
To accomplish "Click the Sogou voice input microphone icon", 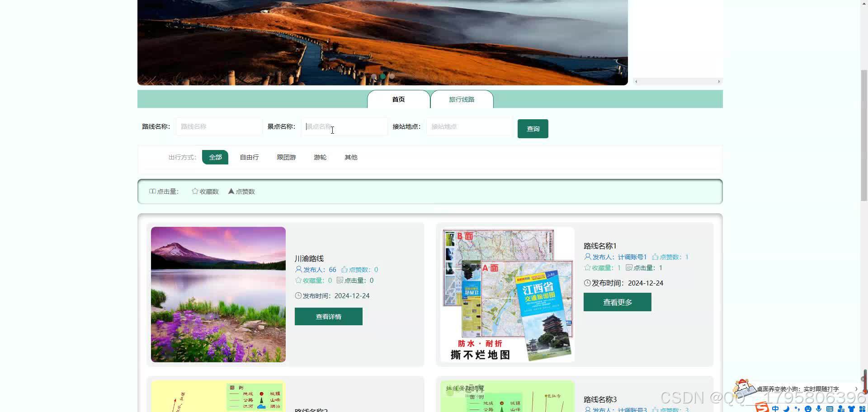I will click(819, 408).
